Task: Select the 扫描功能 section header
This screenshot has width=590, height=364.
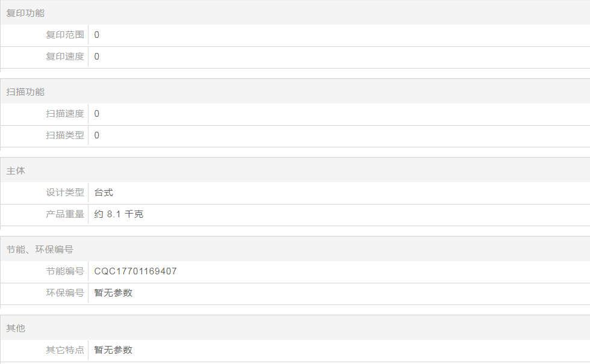Action: pyautogui.click(x=25, y=92)
